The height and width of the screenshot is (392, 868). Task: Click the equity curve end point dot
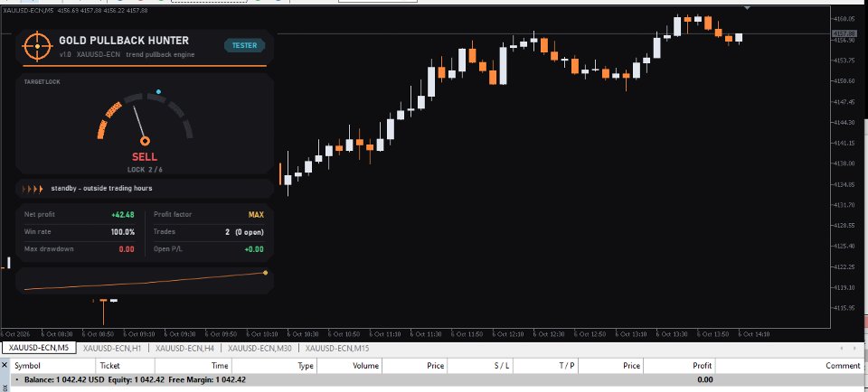click(x=265, y=273)
